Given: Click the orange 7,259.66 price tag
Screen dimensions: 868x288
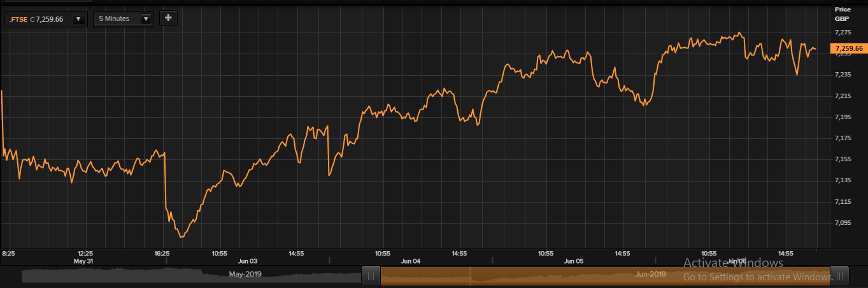Looking at the screenshot, I should (848, 48).
